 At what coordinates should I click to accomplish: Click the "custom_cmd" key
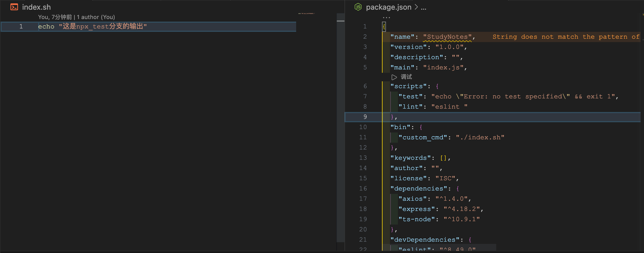click(423, 137)
